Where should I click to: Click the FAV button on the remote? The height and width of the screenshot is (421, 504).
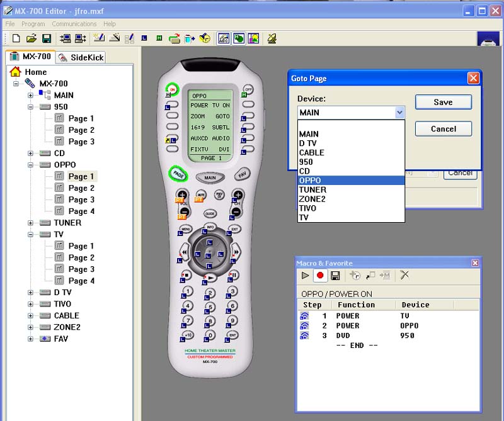pos(242,174)
